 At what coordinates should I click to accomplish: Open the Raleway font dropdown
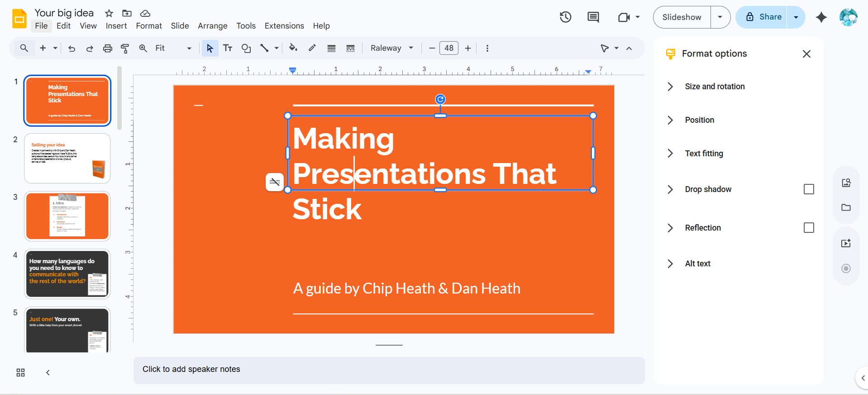391,48
